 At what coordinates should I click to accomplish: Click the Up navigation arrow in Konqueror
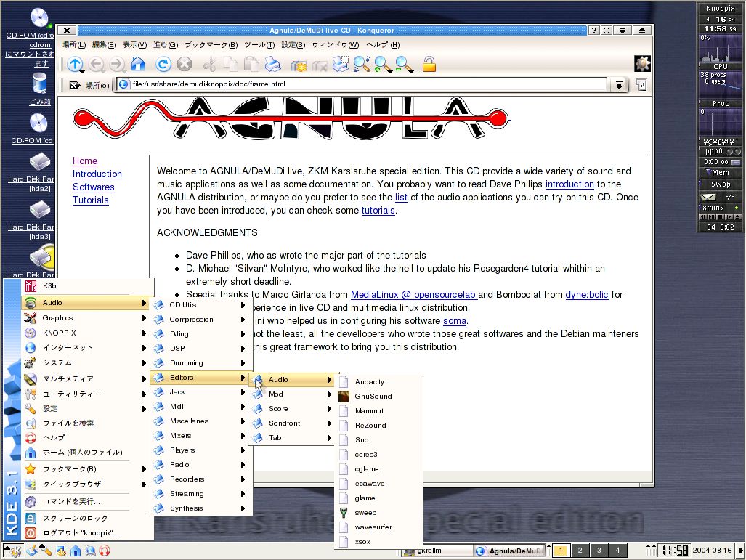pyautogui.click(x=75, y=64)
